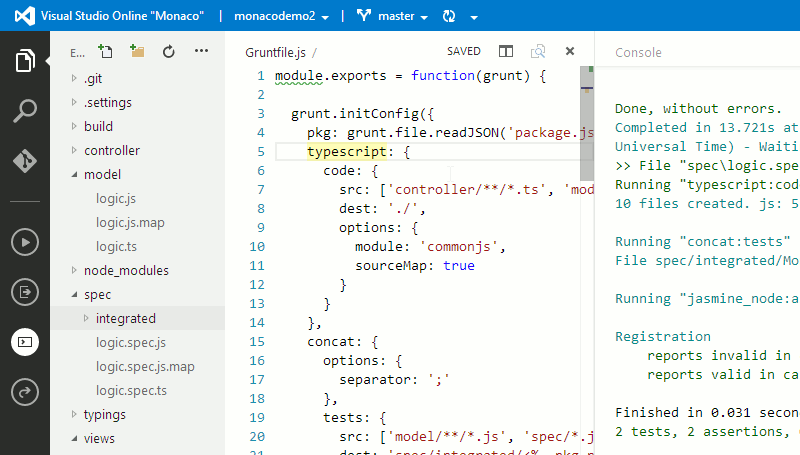Click the curved arrow icon in sidebar
800x455 pixels.
[x=25, y=392]
